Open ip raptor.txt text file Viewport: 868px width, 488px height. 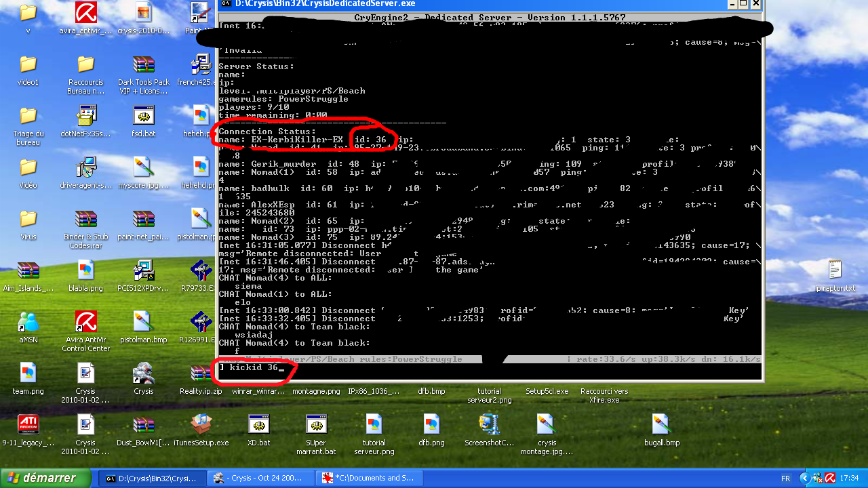(835, 270)
